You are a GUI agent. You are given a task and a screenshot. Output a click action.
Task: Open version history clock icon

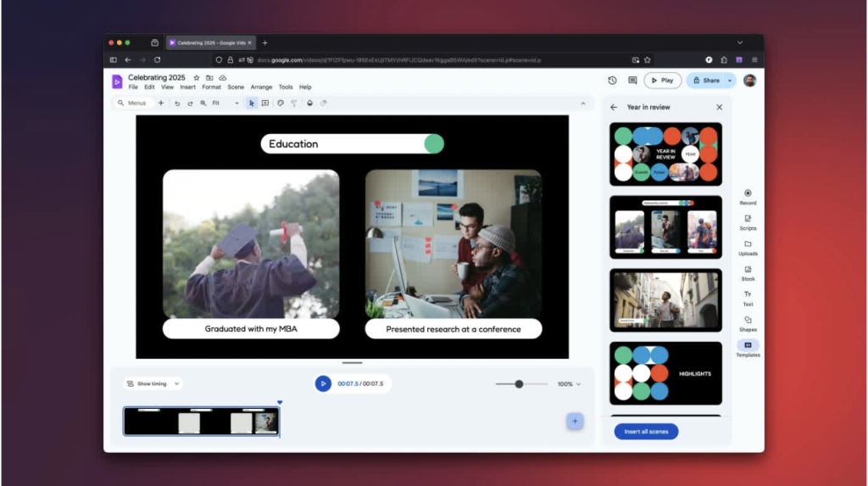(612, 81)
